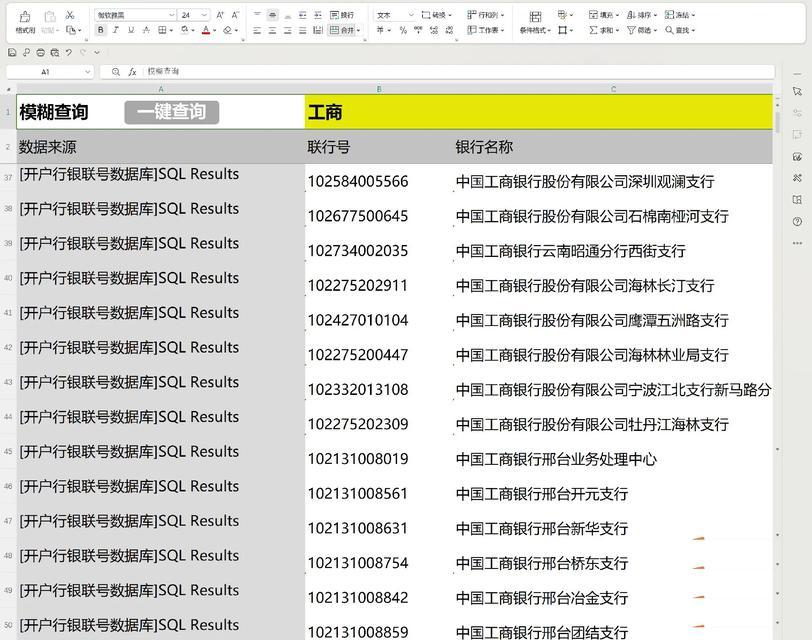Screen dimensions: 812x640
Task: Select the Format Painter (格式刷) tool
Action: pyautogui.click(x=25, y=23)
